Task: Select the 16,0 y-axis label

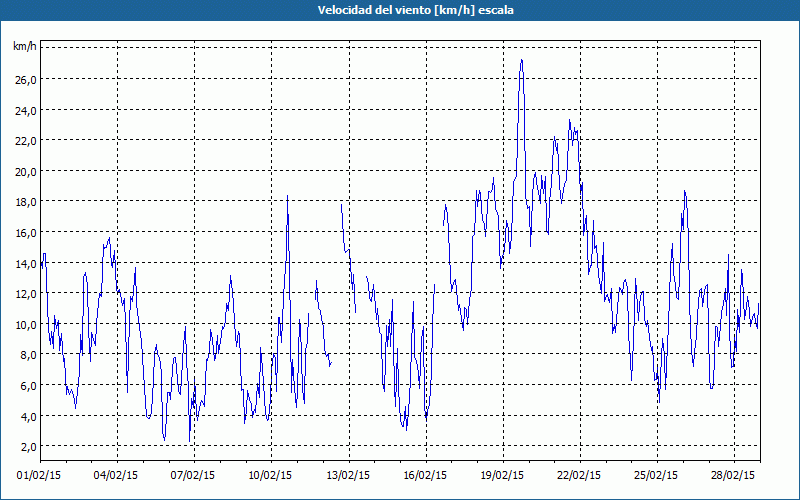Action: [26, 233]
